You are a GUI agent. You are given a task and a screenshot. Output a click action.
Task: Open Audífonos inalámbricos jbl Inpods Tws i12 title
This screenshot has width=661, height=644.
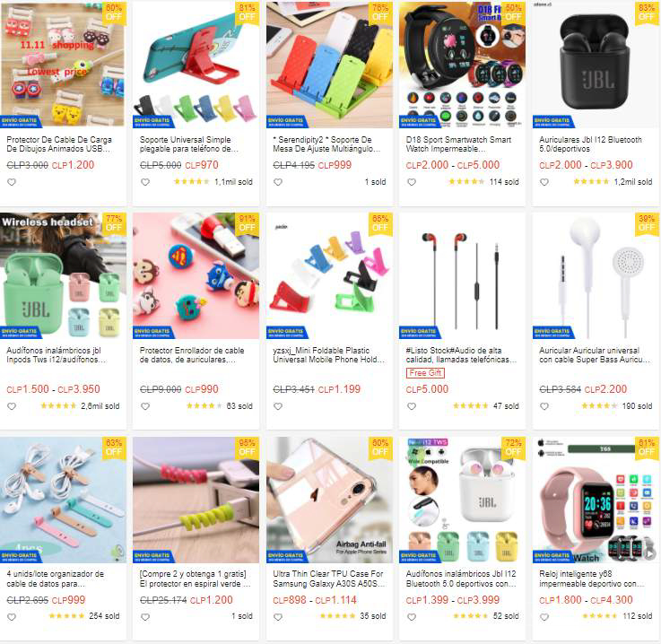click(x=57, y=355)
